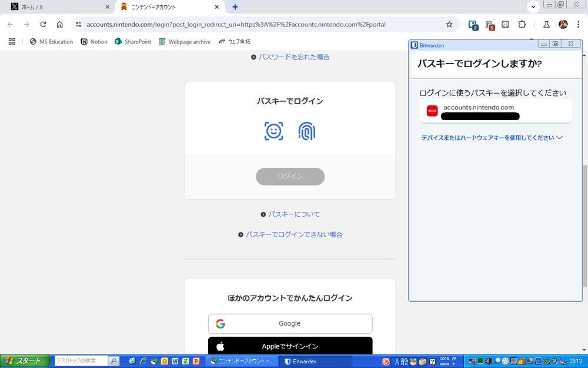588x368 pixels.
Task: Click the Bitwarden extension icon in Chrome toolbar
Action: [473, 25]
